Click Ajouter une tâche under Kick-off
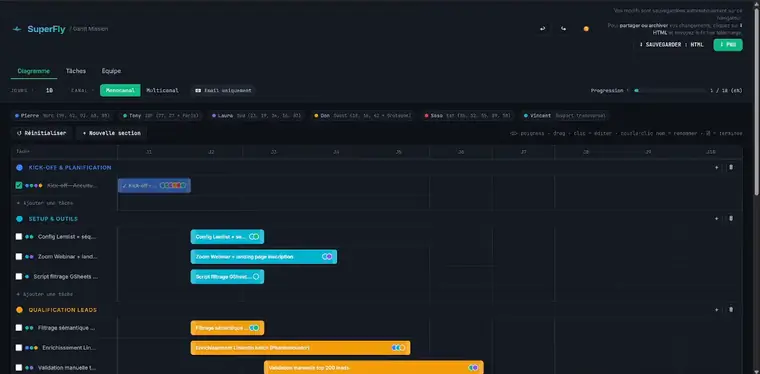Viewport: 760px width, 374px height. click(45, 203)
